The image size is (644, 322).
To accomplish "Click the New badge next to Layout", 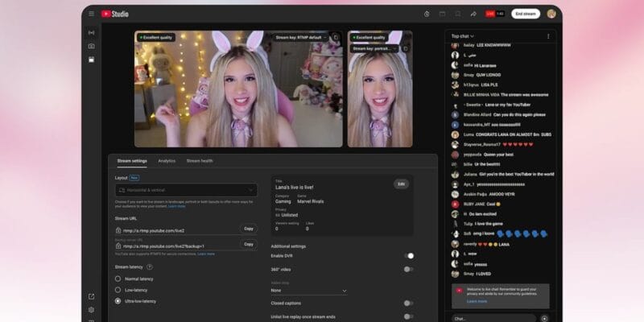I will [x=134, y=178].
